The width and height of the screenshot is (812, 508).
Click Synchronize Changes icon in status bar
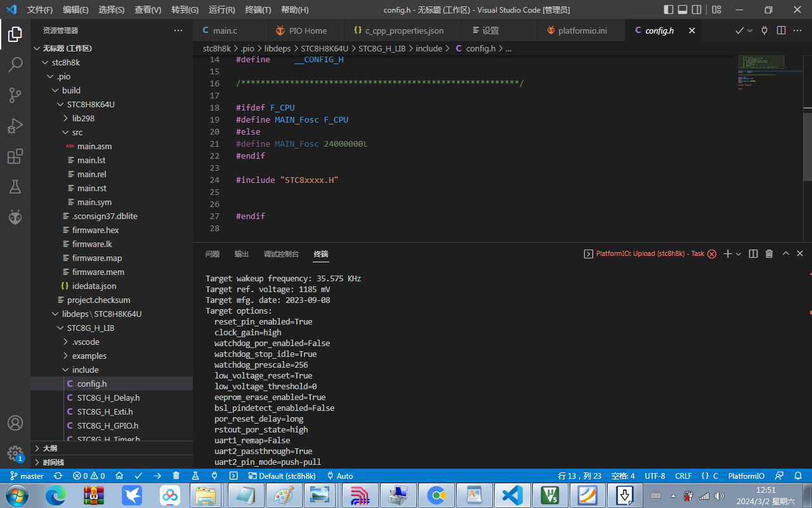tap(58, 476)
